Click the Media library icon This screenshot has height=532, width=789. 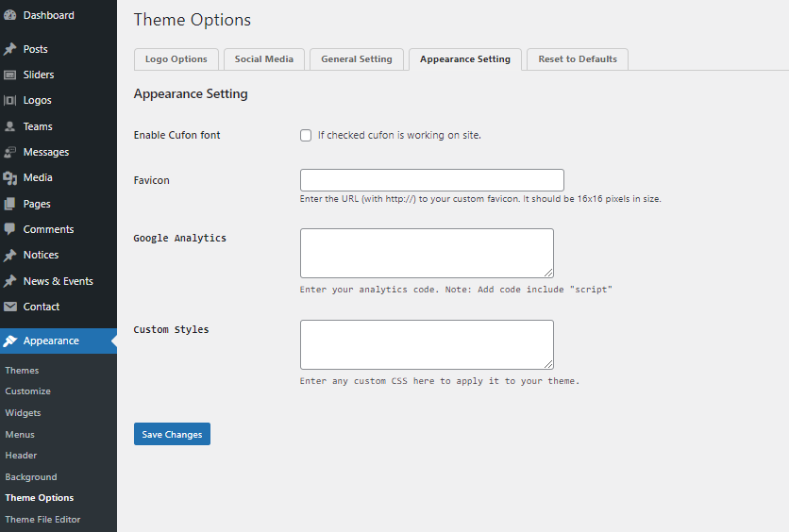coord(9,178)
